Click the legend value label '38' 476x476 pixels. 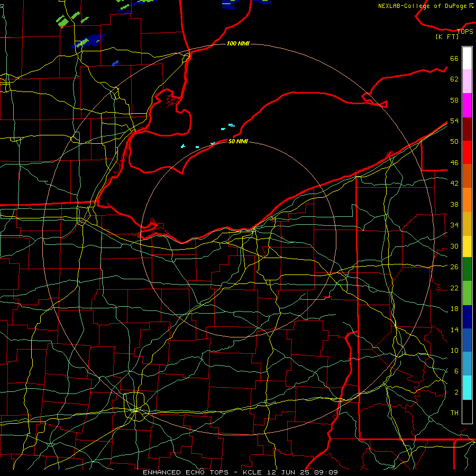coord(454,204)
